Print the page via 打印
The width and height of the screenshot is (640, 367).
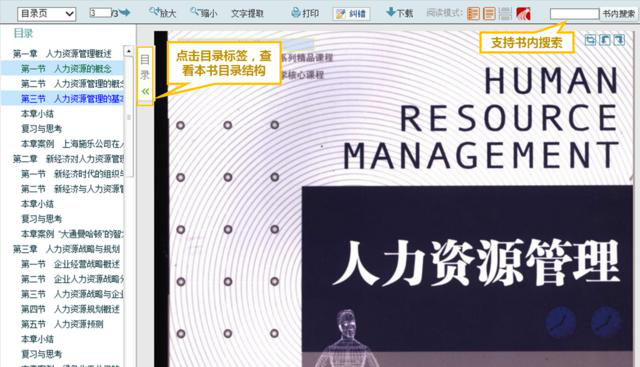[305, 13]
